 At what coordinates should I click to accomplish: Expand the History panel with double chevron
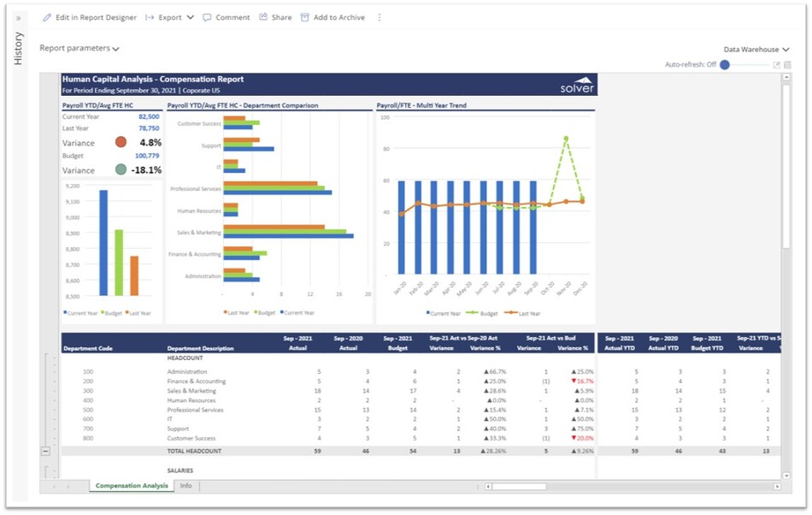19,17
